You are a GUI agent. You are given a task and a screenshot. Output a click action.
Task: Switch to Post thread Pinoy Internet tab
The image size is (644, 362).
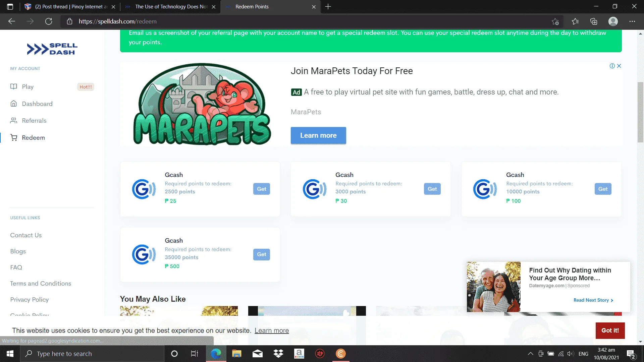70,7
